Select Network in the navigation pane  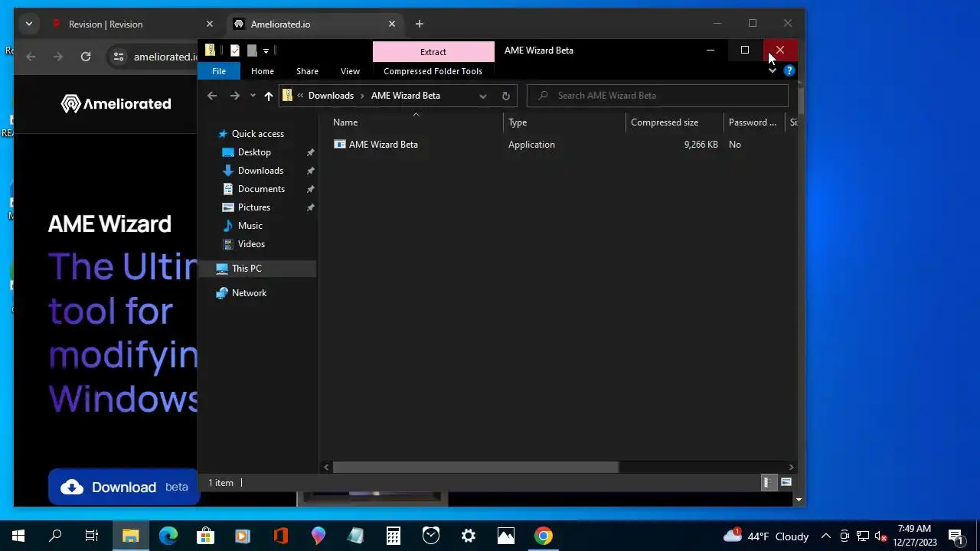(x=249, y=293)
